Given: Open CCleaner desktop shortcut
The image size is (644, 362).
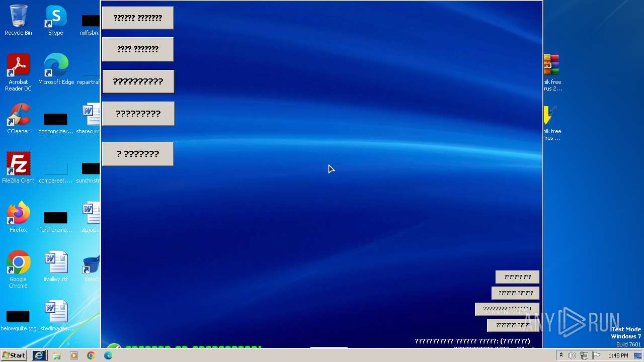Looking at the screenshot, I should pos(18,119).
